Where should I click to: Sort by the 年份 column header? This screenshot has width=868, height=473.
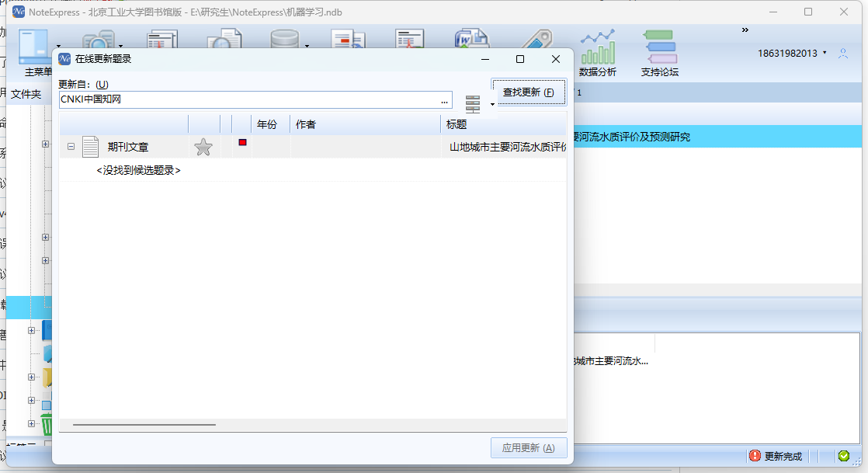pos(270,124)
